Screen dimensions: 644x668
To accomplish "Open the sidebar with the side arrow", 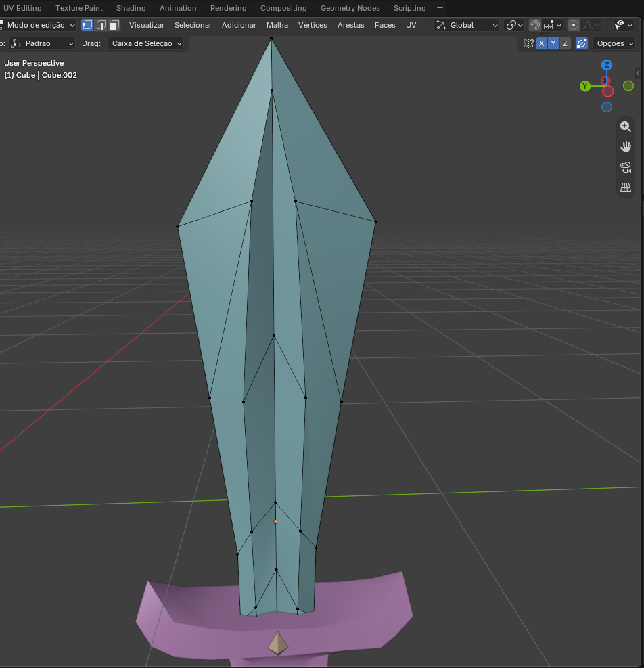I will point(638,73).
